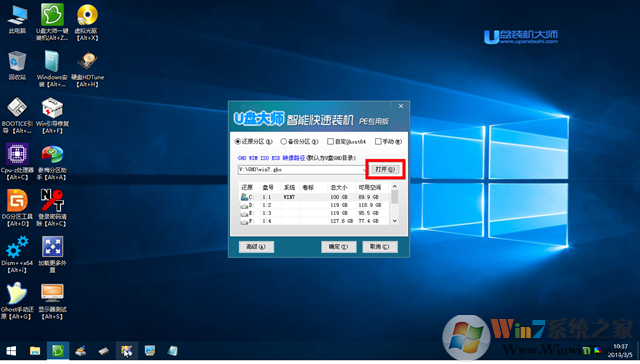Image resolution: width=640 pixels, height=364 pixels.
Task: Click partition list scroll-down arrow
Action: (395, 221)
